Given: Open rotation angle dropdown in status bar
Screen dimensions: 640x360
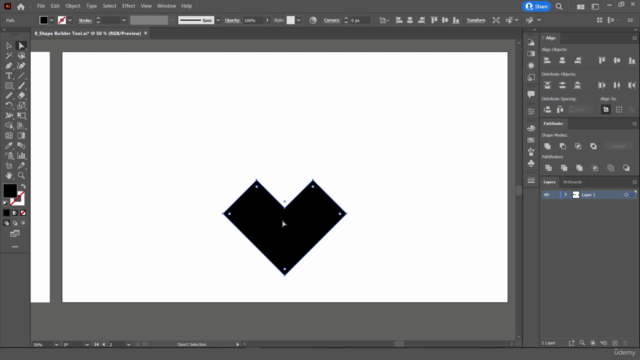Looking at the screenshot, I should (87, 344).
